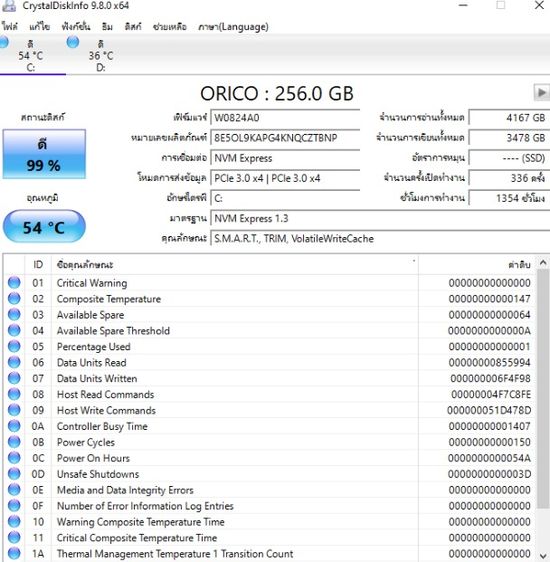Screen dimensions: 550x562
Task: Click the rotation rate value ---- (SSD)
Action: [509, 158]
